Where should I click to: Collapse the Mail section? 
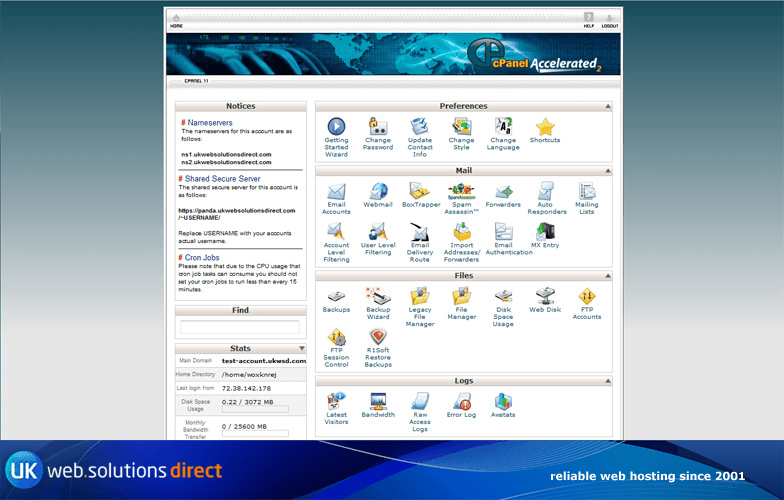pyautogui.click(x=607, y=171)
